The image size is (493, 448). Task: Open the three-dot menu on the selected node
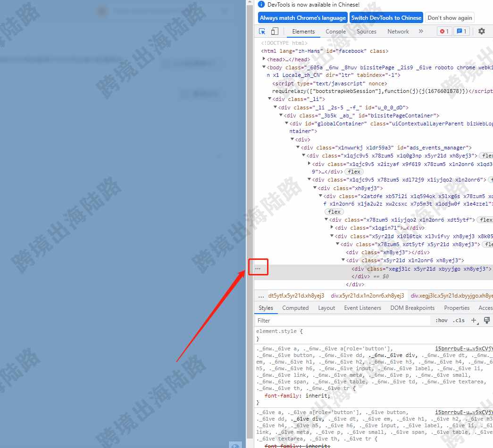[258, 269]
